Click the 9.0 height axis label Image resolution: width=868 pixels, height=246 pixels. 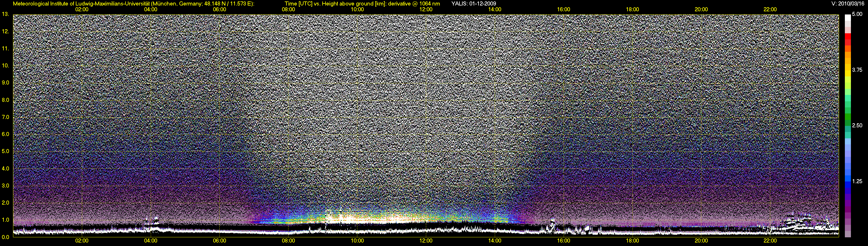click(x=5, y=82)
